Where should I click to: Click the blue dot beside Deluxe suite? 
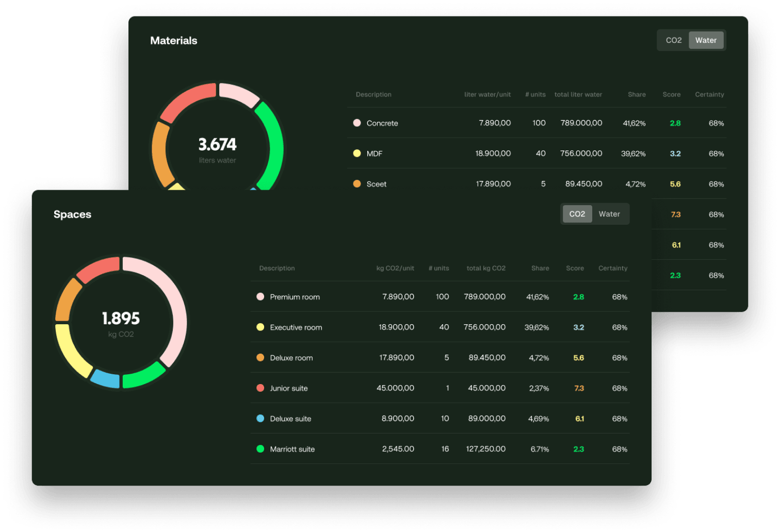pyautogui.click(x=260, y=418)
